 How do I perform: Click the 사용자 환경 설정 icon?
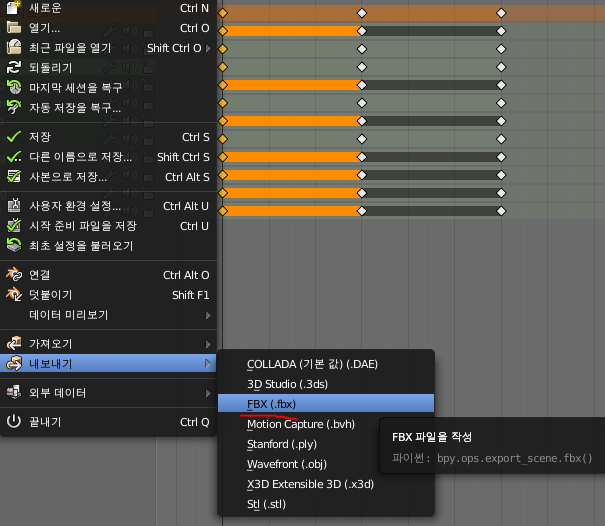[x=14, y=206]
